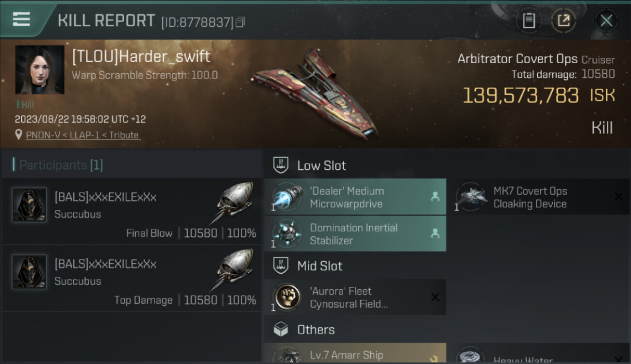Click the MK7 Covert Ops Cloaking Device icon
Screen dimensions: 631x364
[471, 197]
